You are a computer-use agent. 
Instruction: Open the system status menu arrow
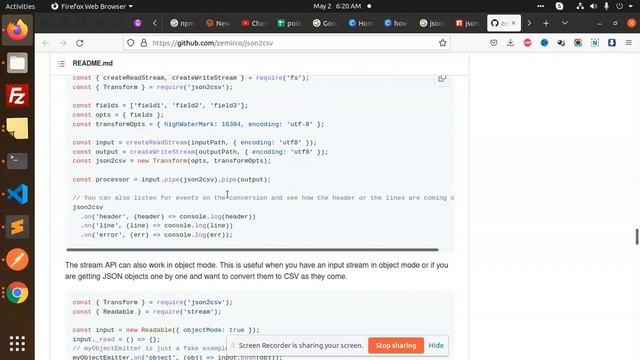click(631, 6)
